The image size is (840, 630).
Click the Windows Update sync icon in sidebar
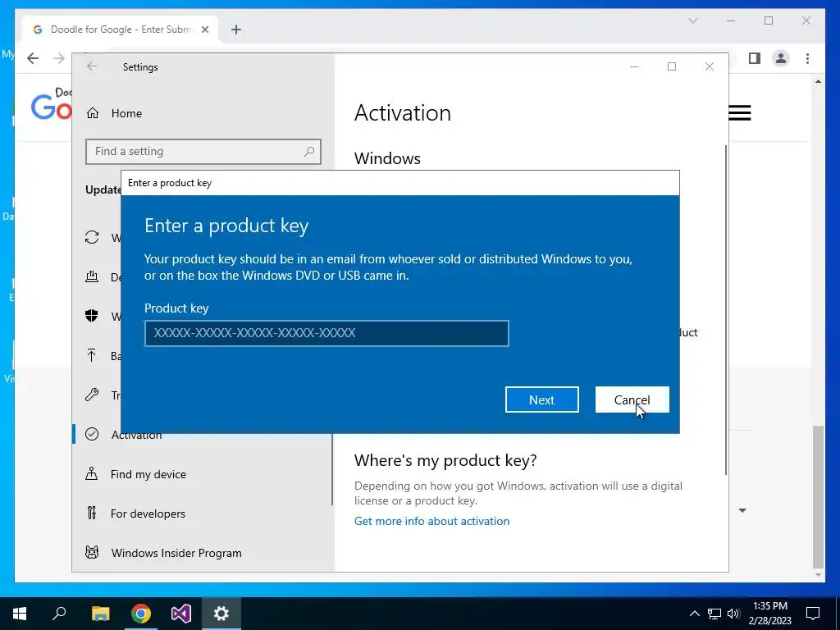(92, 237)
